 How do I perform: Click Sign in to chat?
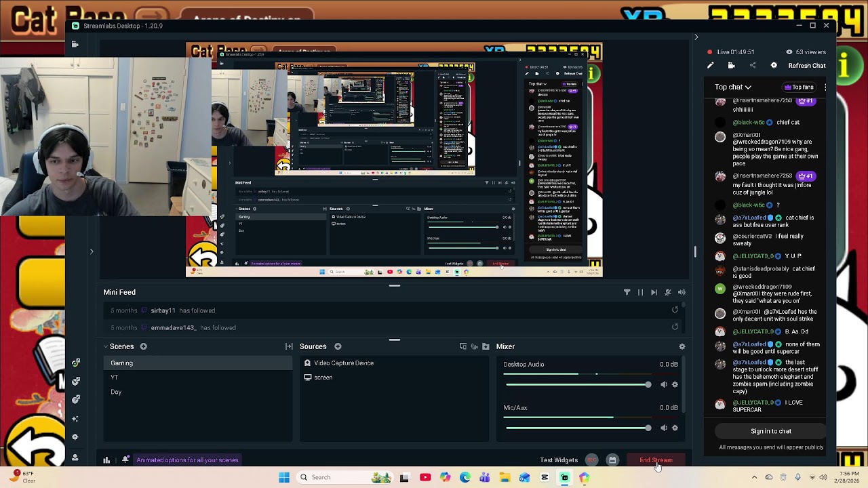point(770,431)
